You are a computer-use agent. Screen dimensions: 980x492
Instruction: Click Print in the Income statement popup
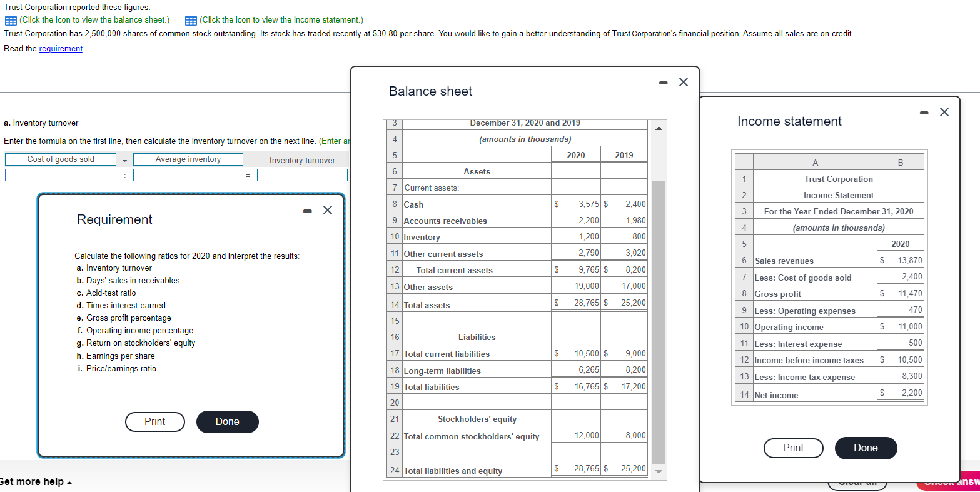pos(794,448)
